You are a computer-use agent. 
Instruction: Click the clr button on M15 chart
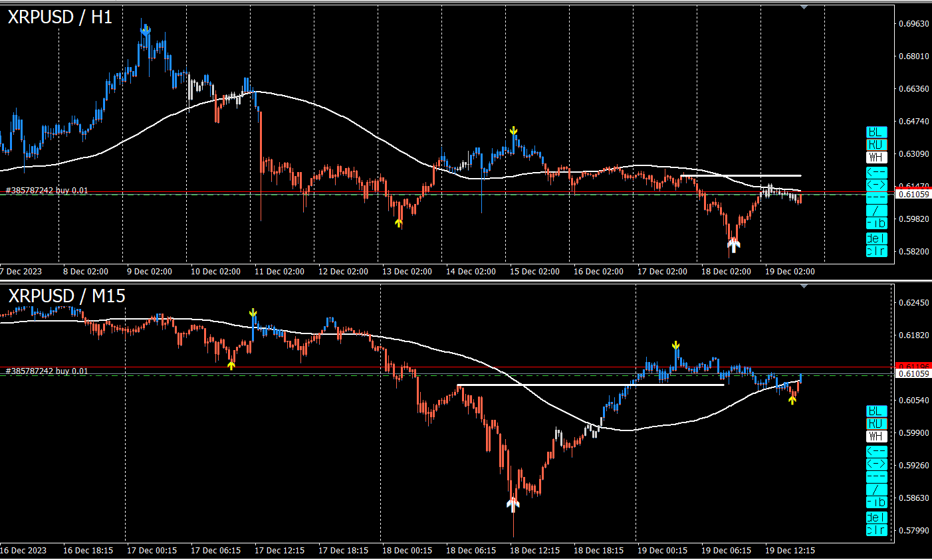tap(876, 530)
